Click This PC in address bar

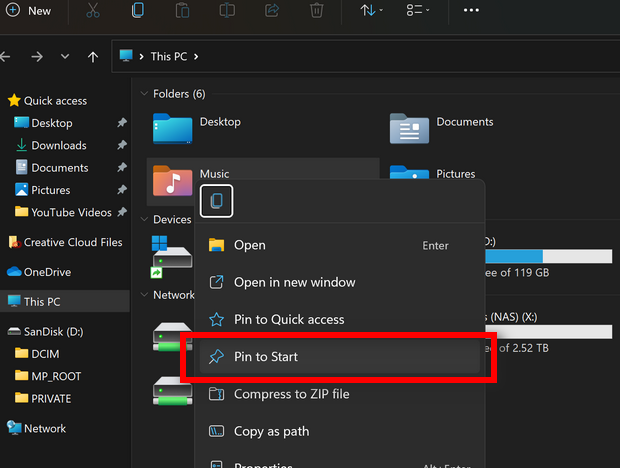point(169,57)
